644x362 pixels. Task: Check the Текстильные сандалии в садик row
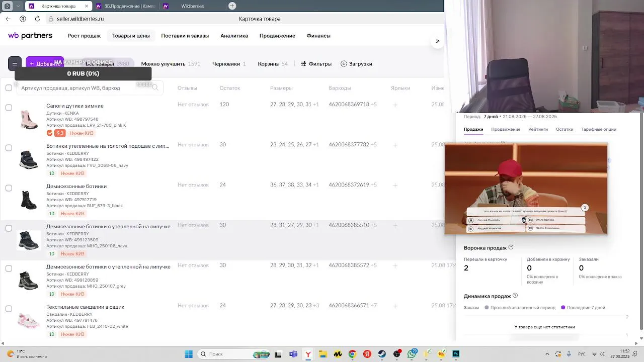click(x=9, y=309)
